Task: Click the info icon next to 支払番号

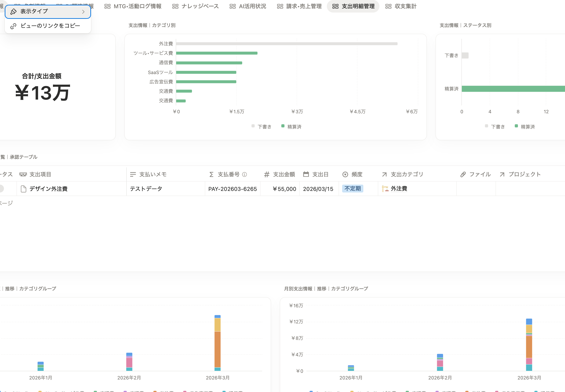Action: pyautogui.click(x=244, y=174)
